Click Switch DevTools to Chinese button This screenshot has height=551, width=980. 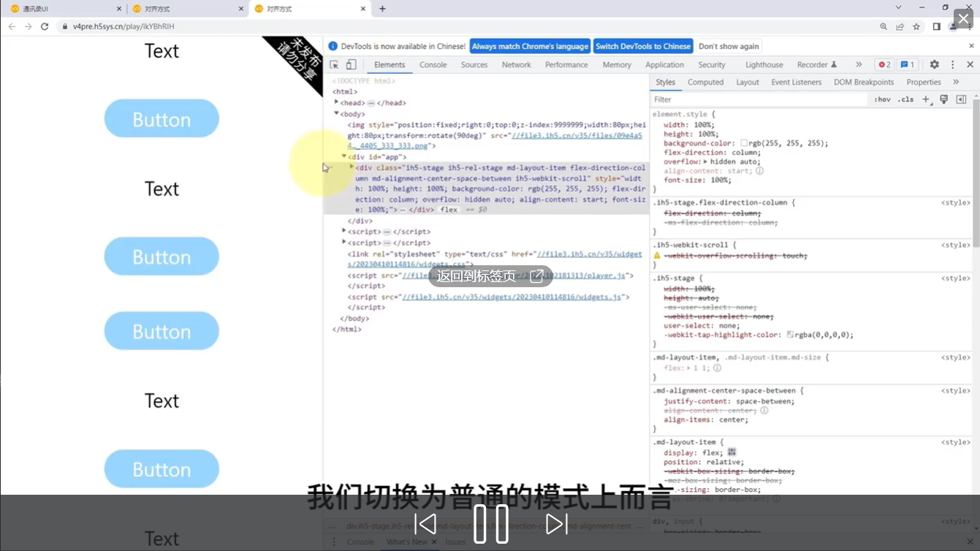[643, 46]
